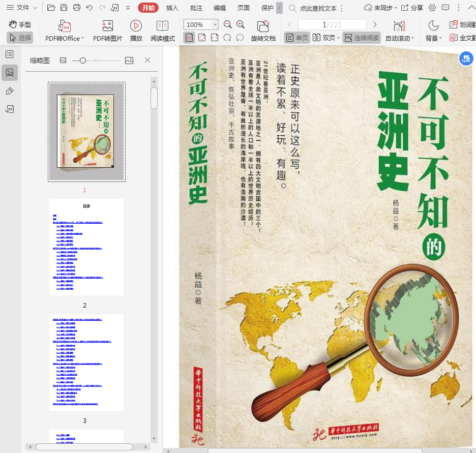Expand the 100% zoom level dropdown
Screen dimensions: 476x453
pos(215,24)
